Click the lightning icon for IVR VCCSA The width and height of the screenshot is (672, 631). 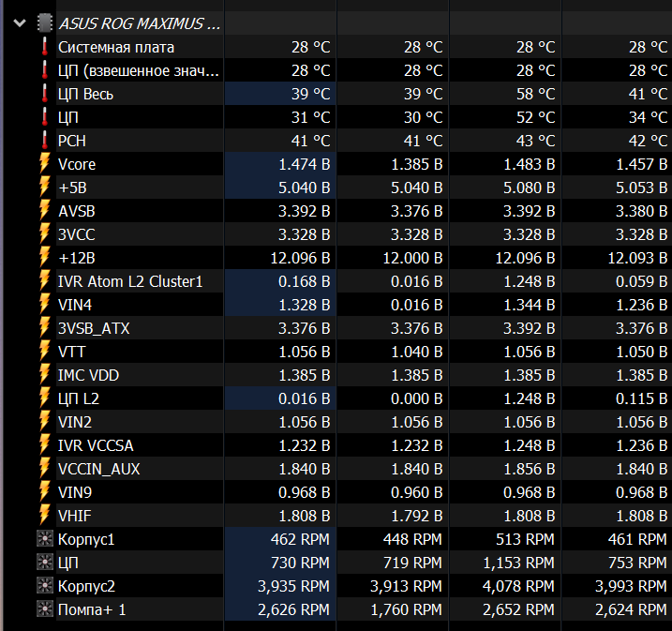coord(45,445)
